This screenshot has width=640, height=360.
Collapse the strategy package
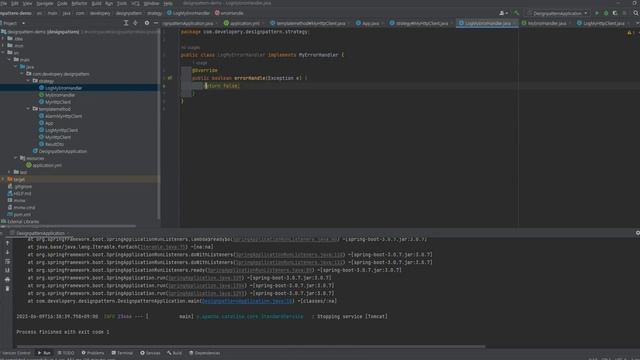click(x=29, y=81)
